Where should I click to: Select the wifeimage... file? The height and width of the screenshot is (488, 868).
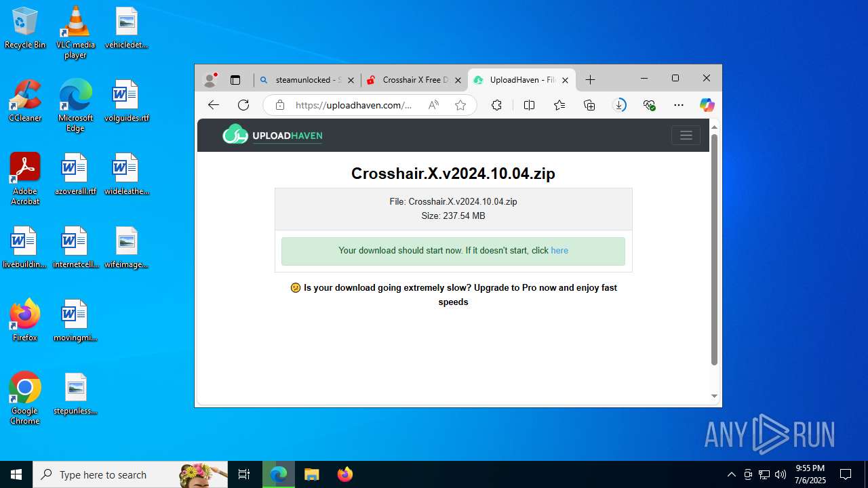[126, 247]
